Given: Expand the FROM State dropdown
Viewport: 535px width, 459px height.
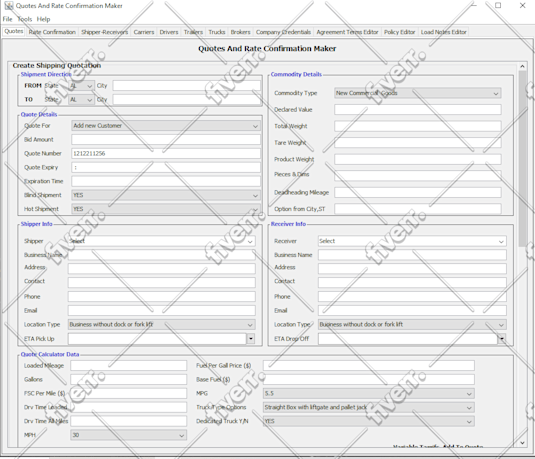Looking at the screenshot, I should [81, 86].
